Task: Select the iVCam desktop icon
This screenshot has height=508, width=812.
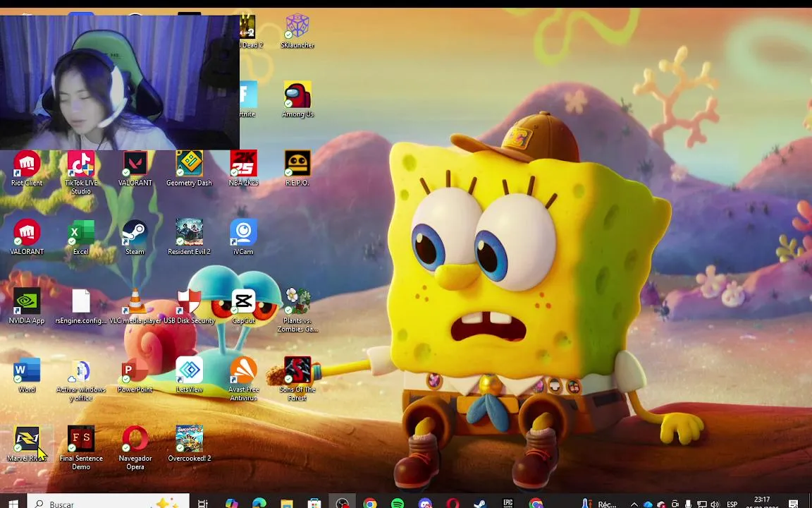Action: 243,237
